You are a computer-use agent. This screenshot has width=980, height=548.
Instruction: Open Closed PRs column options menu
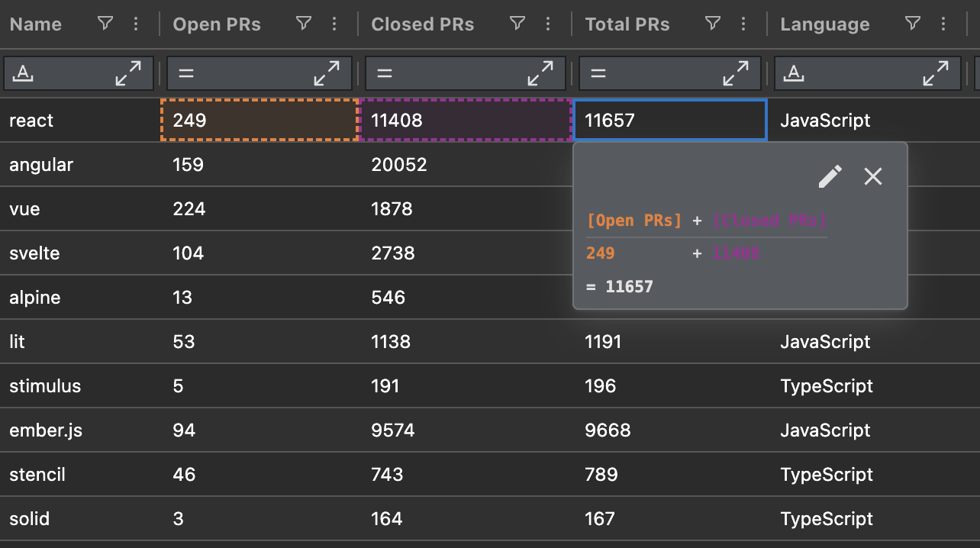coord(548,24)
